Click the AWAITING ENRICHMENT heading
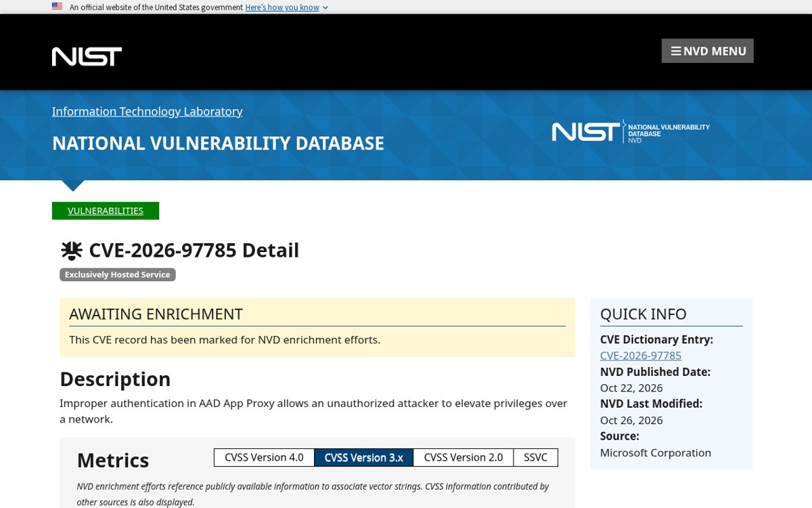 click(x=156, y=314)
